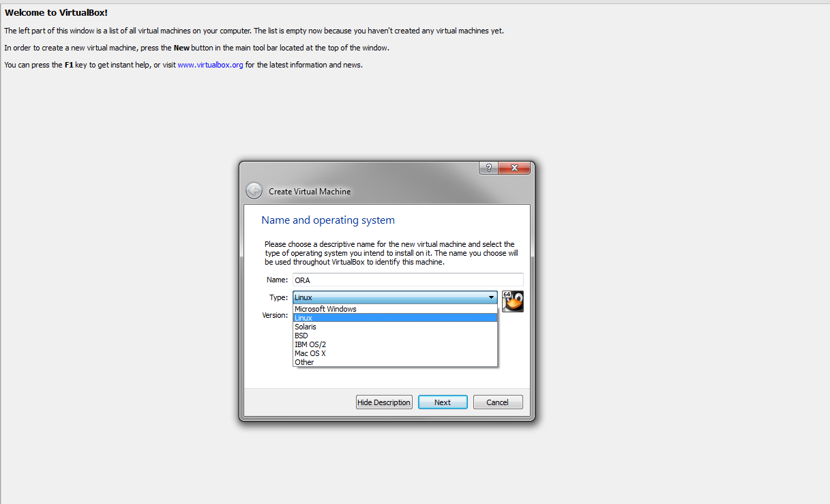Choose Linux in the Type list
The width and height of the screenshot is (830, 504).
click(x=396, y=318)
